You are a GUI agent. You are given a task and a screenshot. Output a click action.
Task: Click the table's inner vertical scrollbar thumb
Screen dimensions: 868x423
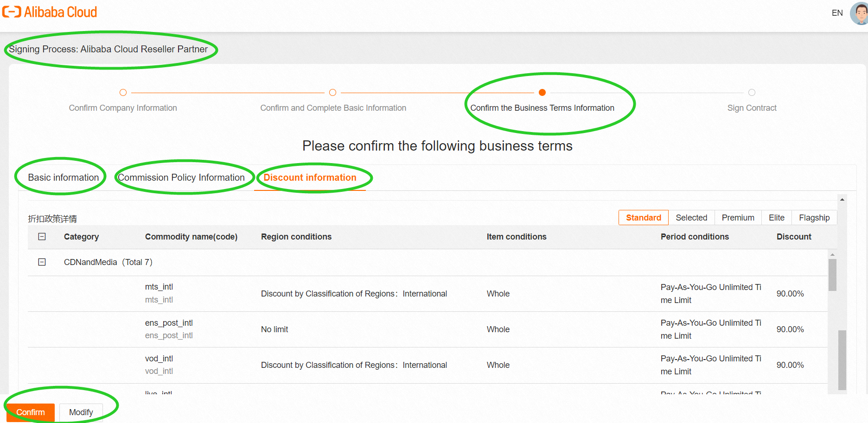[x=832, y=275]
